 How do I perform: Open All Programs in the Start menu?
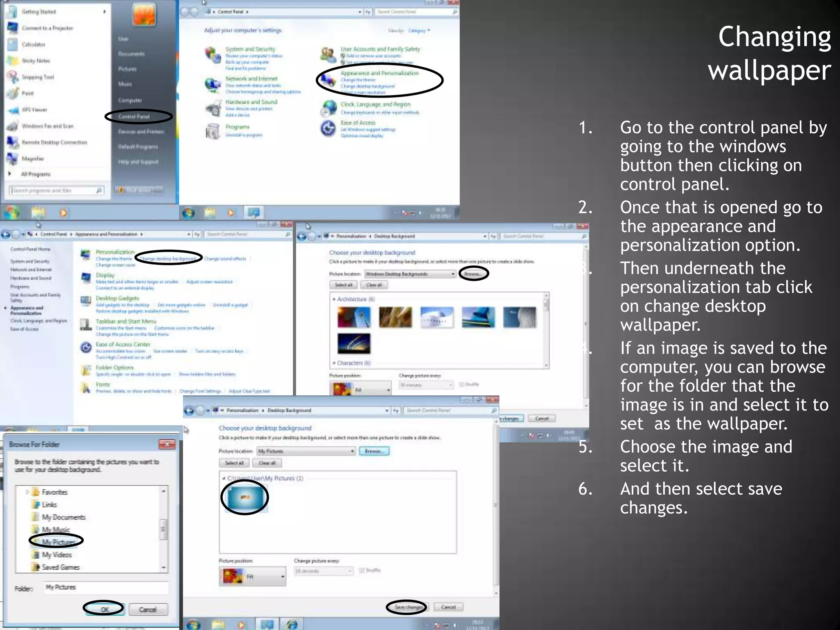(35, 174)
